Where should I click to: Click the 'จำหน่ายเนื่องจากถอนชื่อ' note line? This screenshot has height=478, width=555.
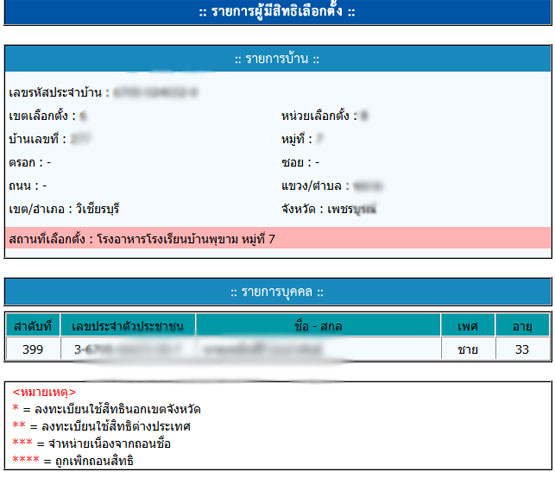point(92,444)
